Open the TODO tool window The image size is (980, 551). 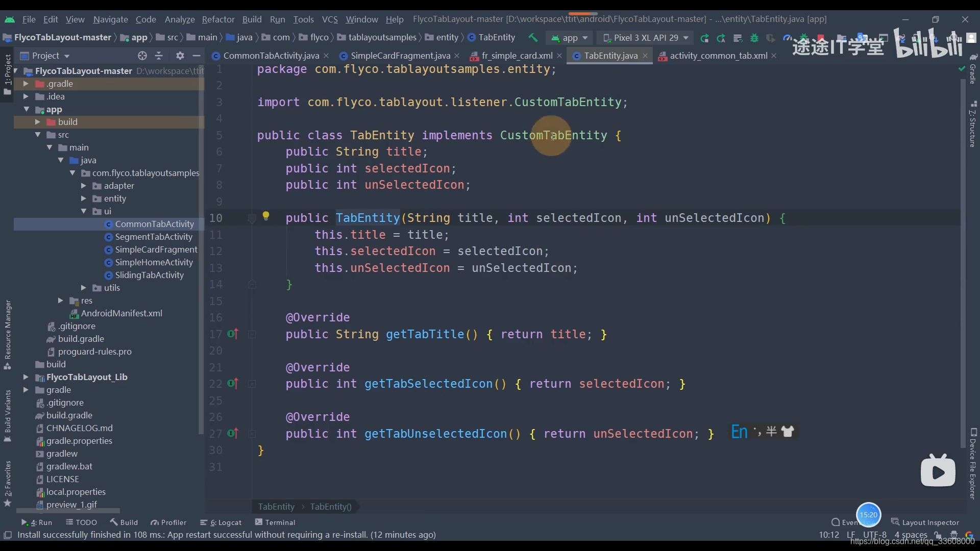pyautogui.click(x=82, y=522)
